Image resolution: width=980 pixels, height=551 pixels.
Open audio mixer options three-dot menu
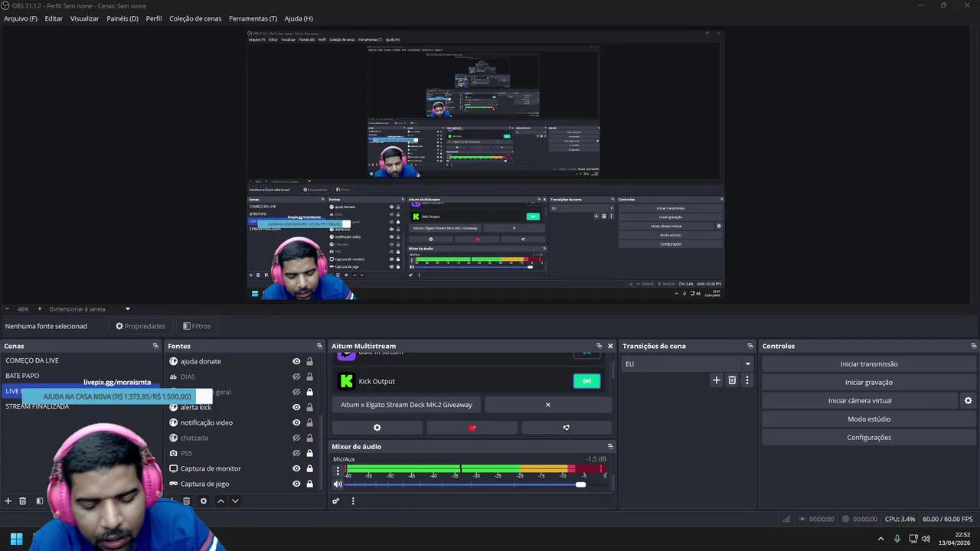click(353, 501)
